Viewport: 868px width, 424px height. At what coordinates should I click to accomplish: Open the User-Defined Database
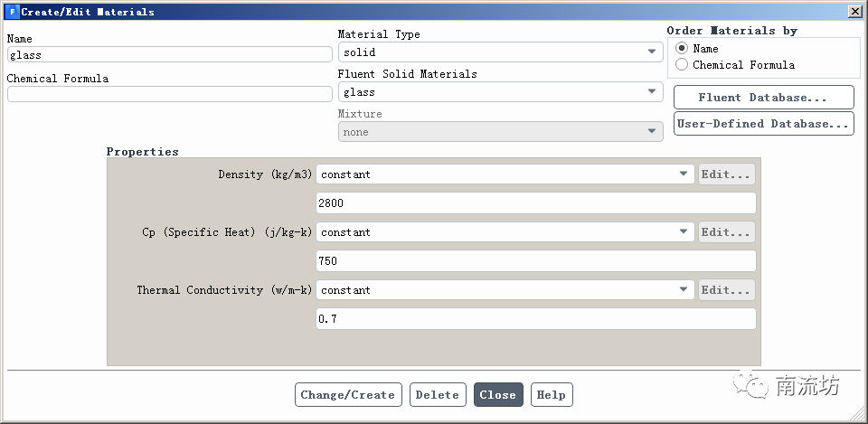click(x=763, y=124)
